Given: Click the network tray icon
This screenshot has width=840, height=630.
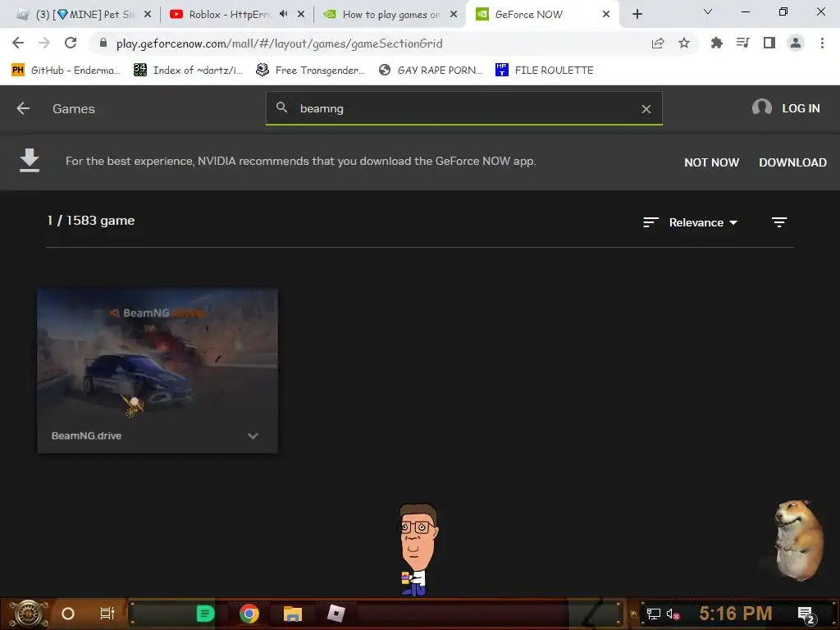Looking at the screenshot, I should [653, 614].
